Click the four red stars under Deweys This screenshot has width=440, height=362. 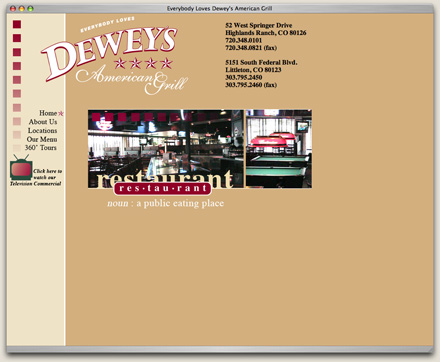(x=143, y=63)
